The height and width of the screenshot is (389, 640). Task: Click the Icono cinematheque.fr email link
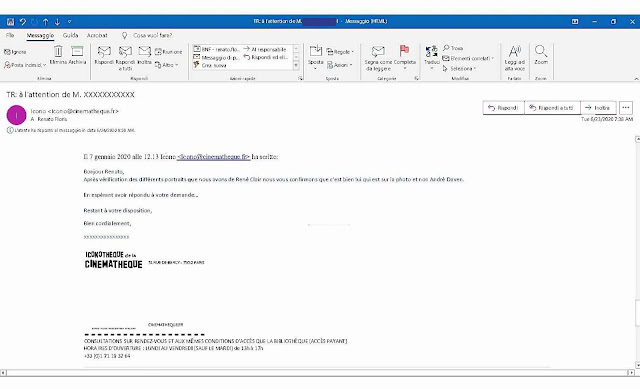(x=213, y=157)
